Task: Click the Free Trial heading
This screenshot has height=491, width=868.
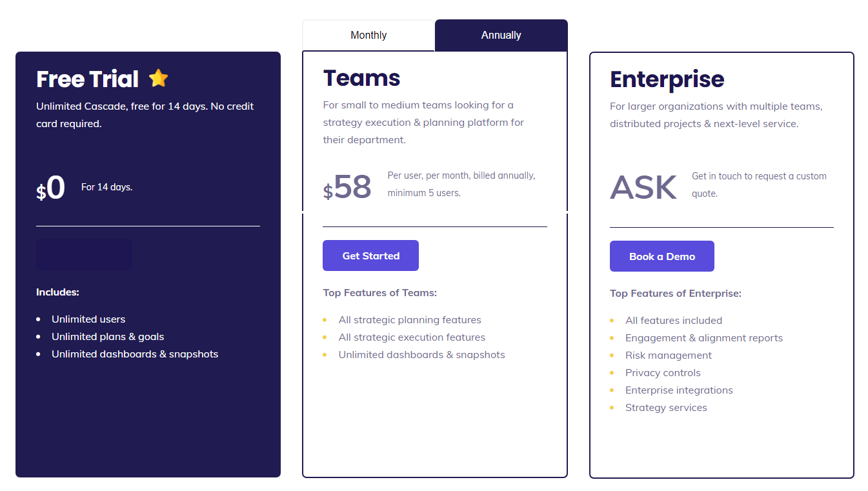Action: 87,79
